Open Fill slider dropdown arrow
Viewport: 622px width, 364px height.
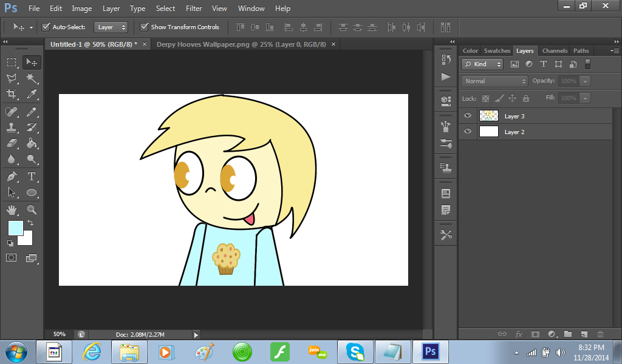[585, 98]
